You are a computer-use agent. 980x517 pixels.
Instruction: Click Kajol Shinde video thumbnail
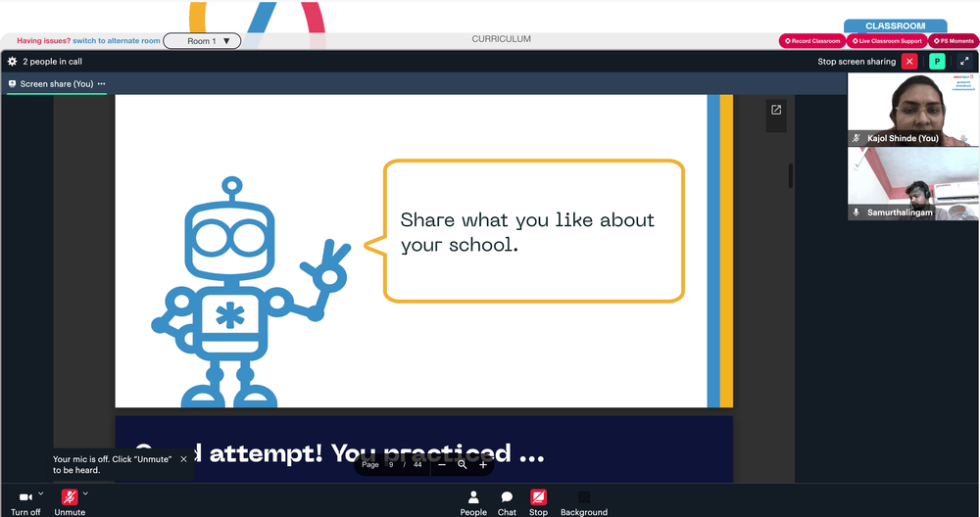point(913,110)
